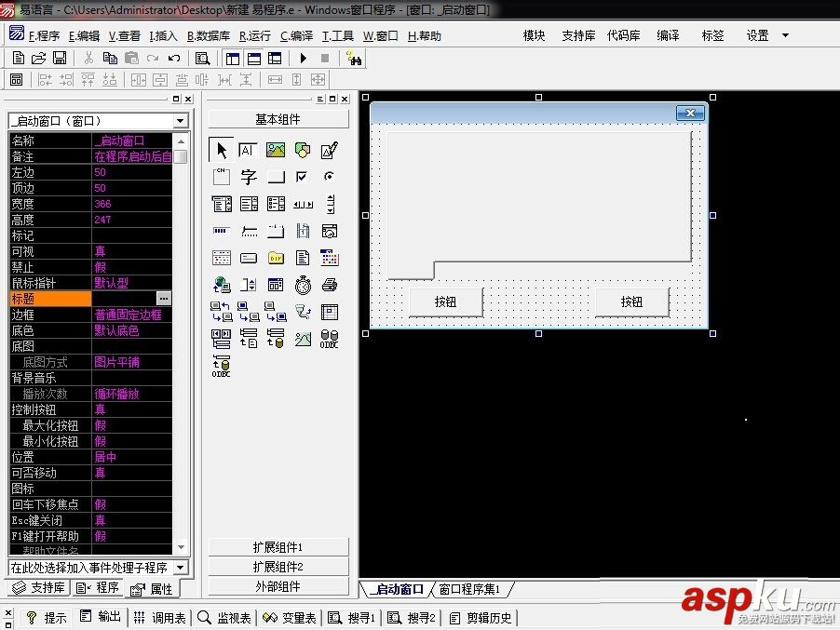840x630 pixels.
Task: Collapse the 基本组件 group header
Action: [278, 119]
